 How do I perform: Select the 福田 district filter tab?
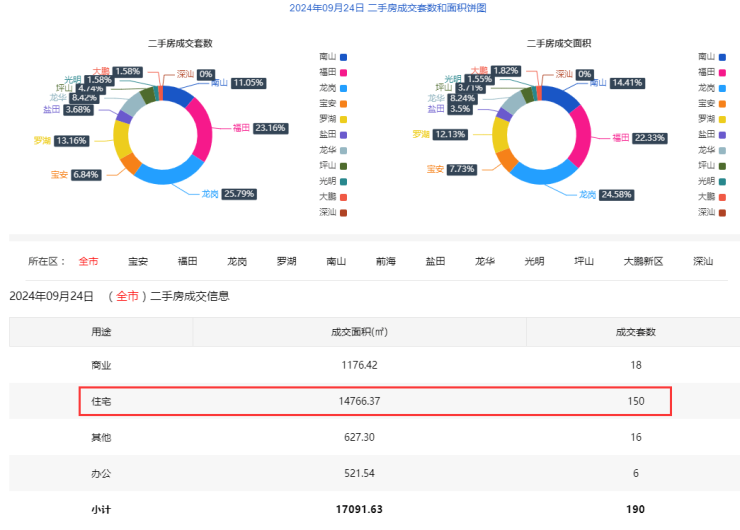point(187,261)
